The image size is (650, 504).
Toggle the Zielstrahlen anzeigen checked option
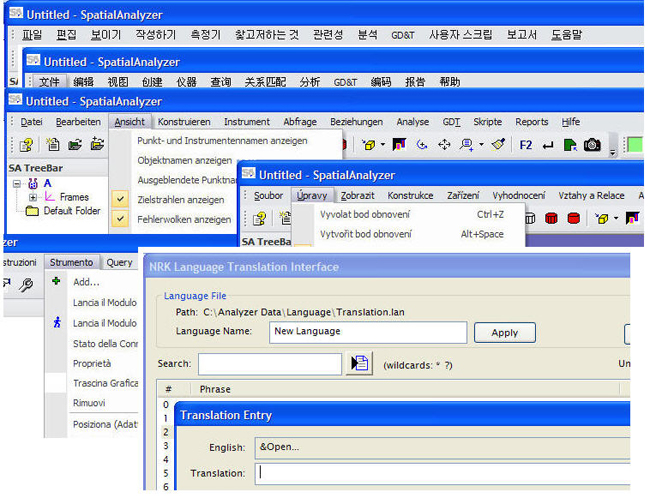pos(120,200)
